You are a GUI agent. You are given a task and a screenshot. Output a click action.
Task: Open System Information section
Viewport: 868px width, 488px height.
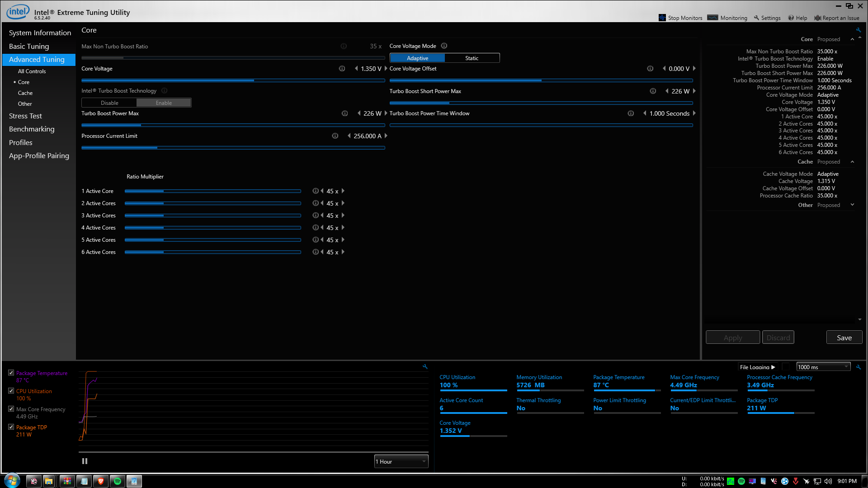(x=40, y=33)
